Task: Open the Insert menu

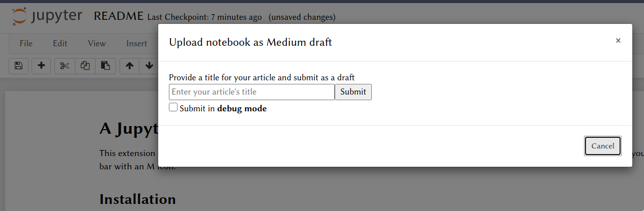Action: coord(137,44)
